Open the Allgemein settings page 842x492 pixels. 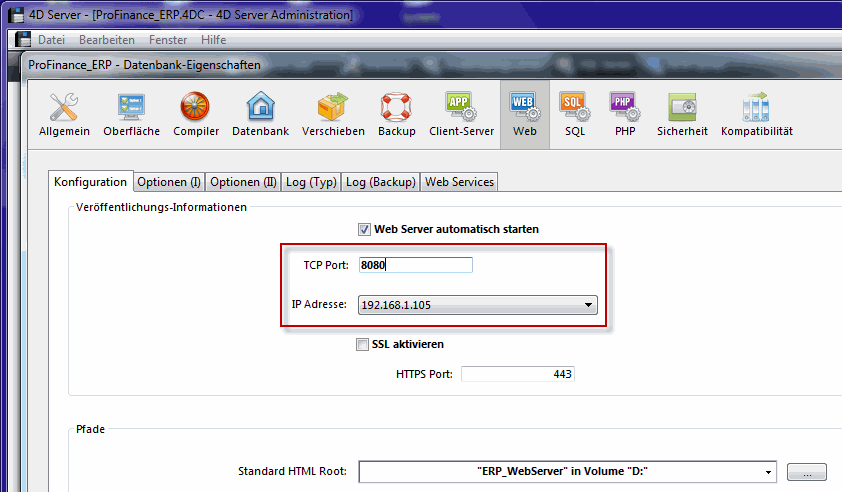[64, 114]
